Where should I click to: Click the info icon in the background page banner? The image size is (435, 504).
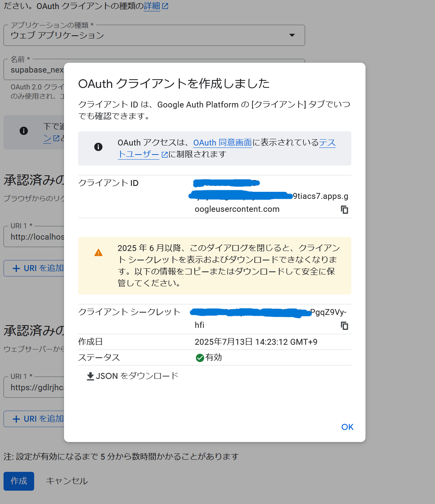coord(24,131)
